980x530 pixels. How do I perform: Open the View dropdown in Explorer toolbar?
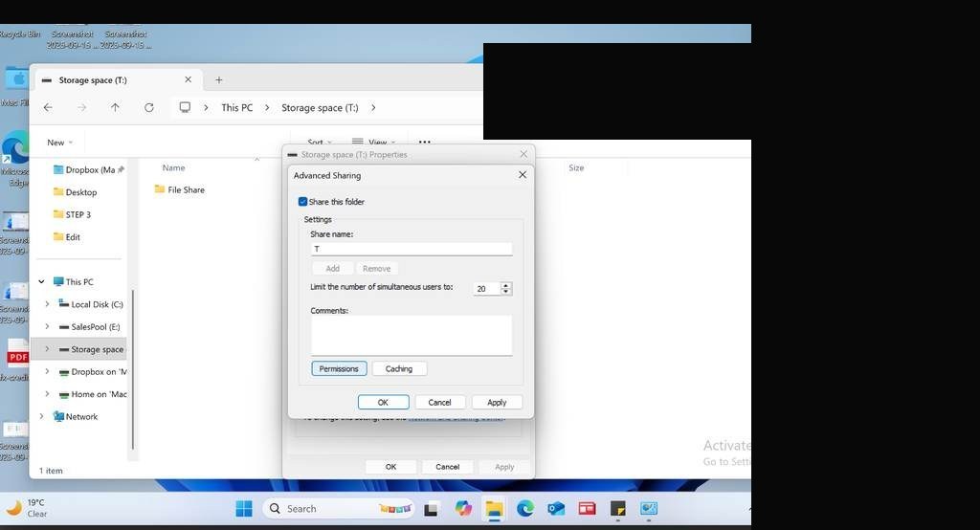pos(374,143)
